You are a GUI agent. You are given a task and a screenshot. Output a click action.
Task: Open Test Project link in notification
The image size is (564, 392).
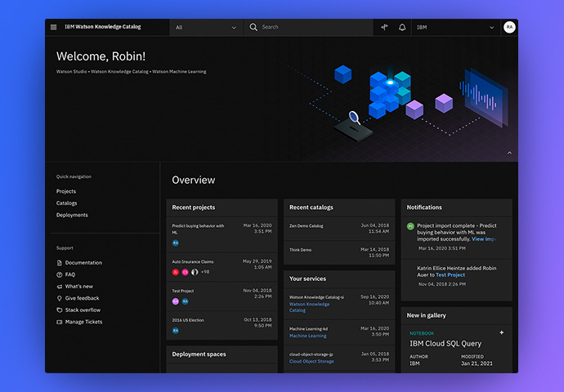pyautogui.click(x=450, y=275)
